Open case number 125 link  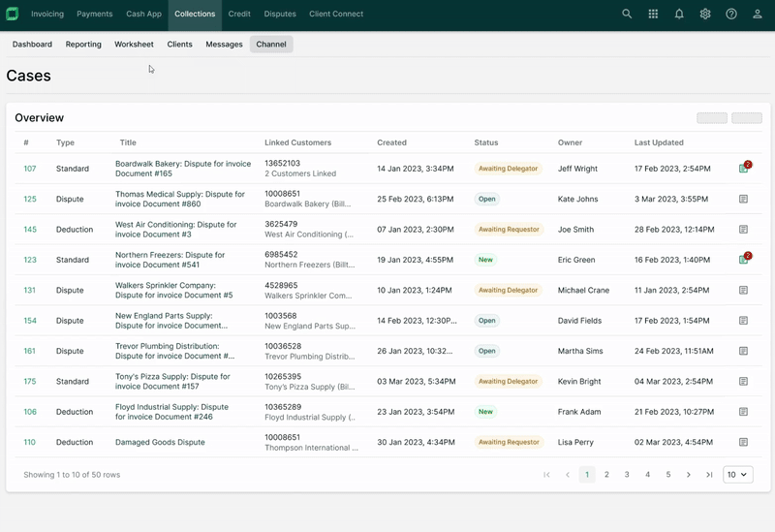click(30, 199)
